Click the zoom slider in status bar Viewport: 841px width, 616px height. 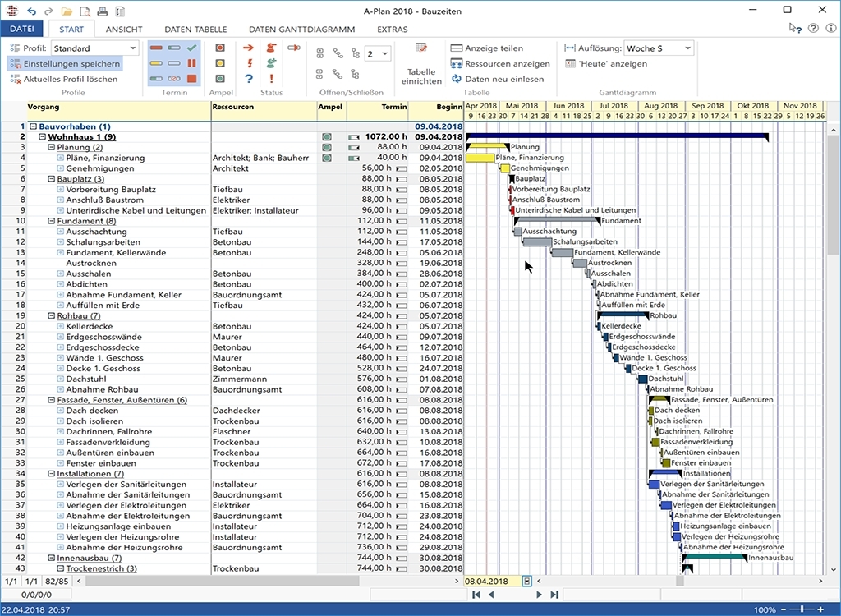[x=803, y=609]
